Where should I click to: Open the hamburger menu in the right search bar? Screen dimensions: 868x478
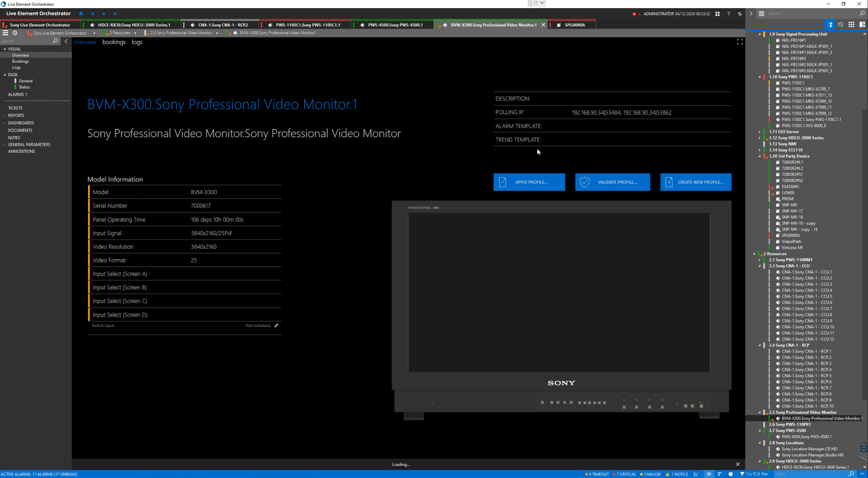(761, 13)
